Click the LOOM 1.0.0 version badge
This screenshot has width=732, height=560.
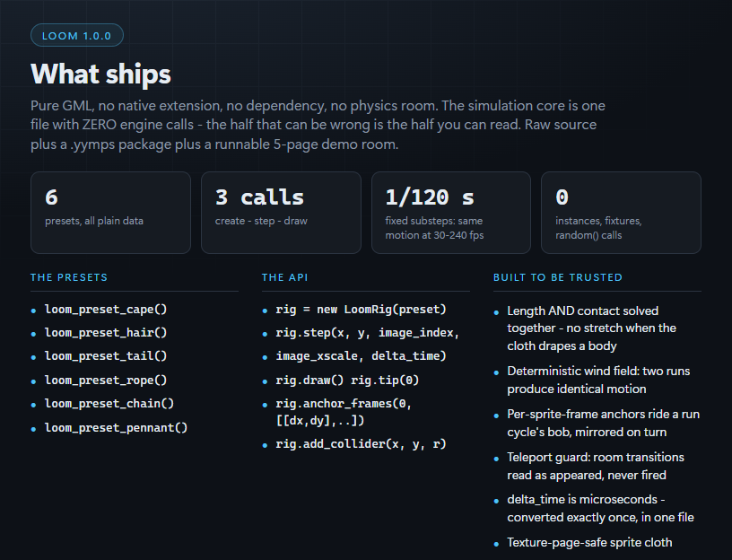click(x=77, y=36)
